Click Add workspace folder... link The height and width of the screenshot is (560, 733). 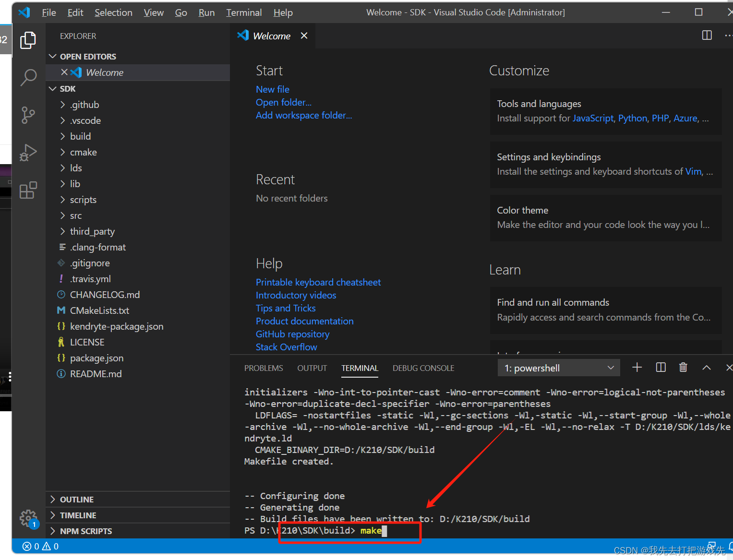[304, 115]
